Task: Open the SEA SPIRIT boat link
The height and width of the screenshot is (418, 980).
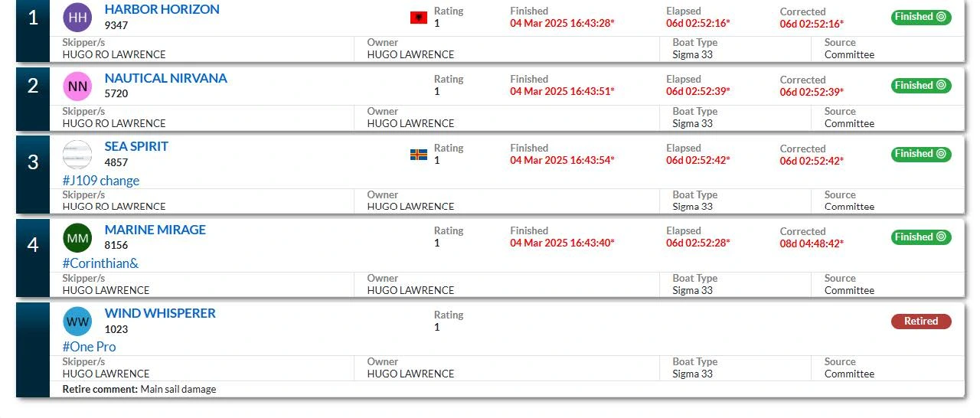Action: click(x=136, y=146)
